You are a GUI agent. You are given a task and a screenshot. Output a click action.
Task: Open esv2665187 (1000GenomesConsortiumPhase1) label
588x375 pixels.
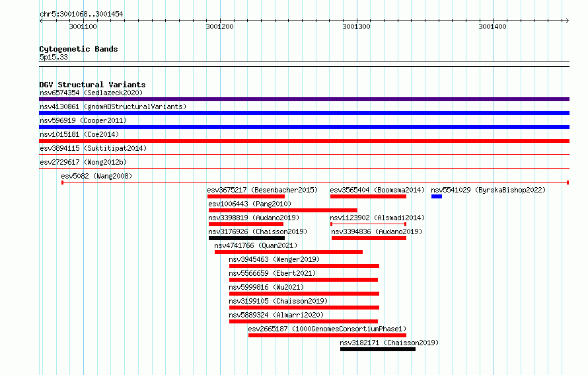(x=327, y=329)
